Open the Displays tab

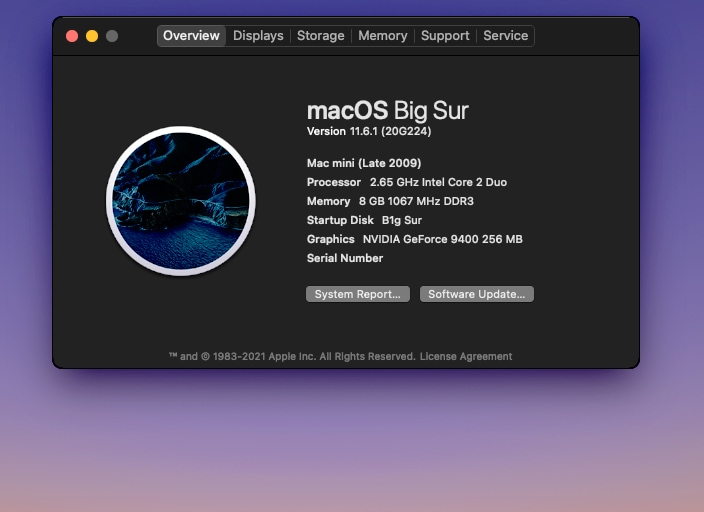(x=258, y=36)
